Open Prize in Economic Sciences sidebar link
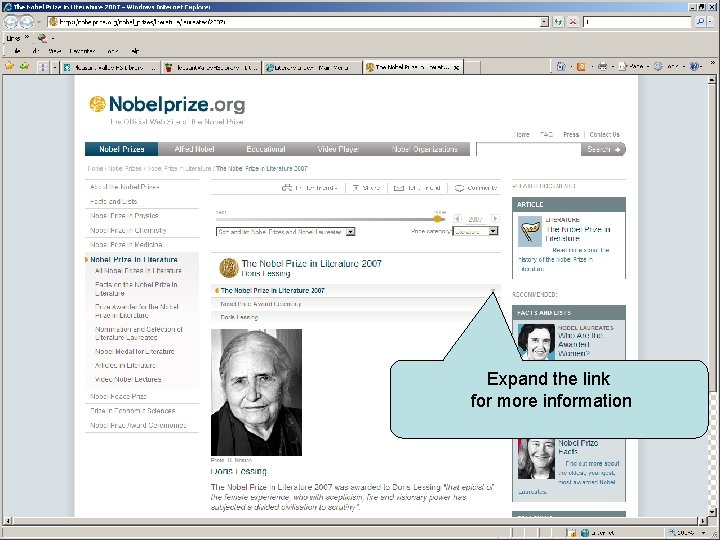 pos(133,411)
